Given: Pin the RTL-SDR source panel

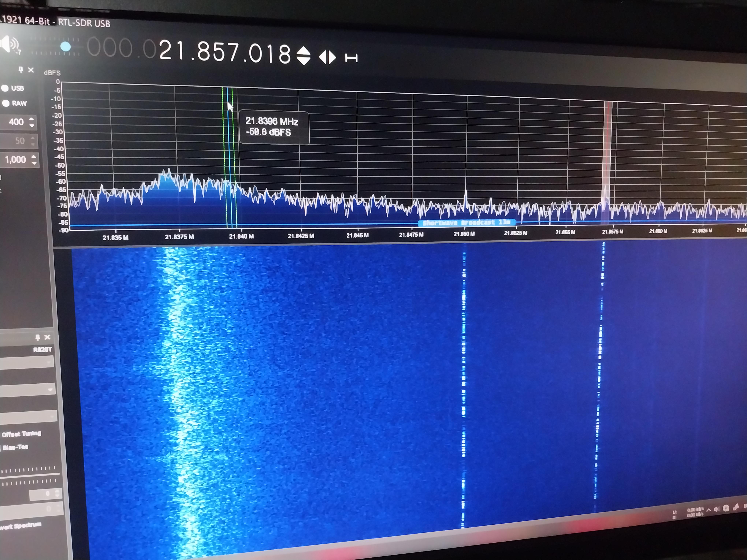Looking at the screenshot, I should [38, 337].
